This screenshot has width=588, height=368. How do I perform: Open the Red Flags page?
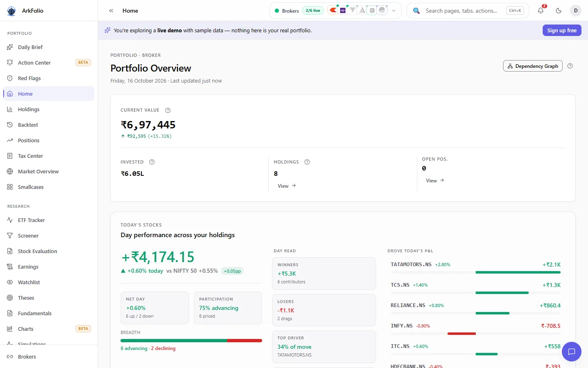click(49, 78)
